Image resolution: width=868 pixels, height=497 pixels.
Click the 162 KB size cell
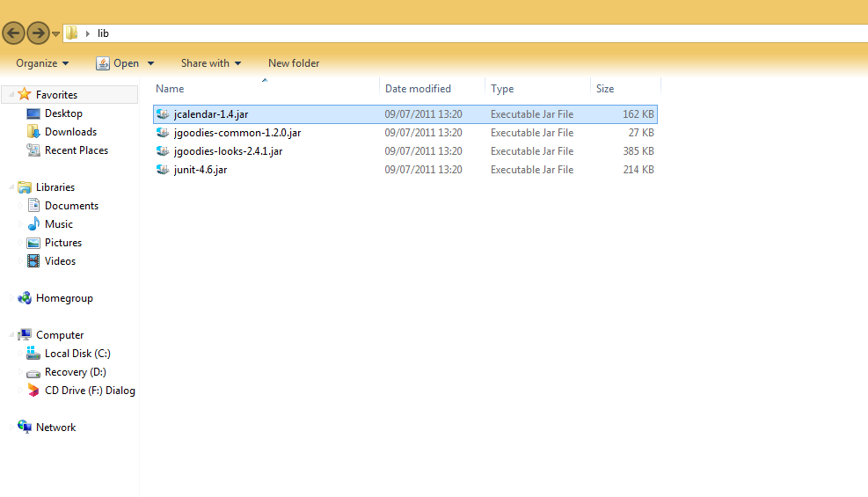pos(638,114)
